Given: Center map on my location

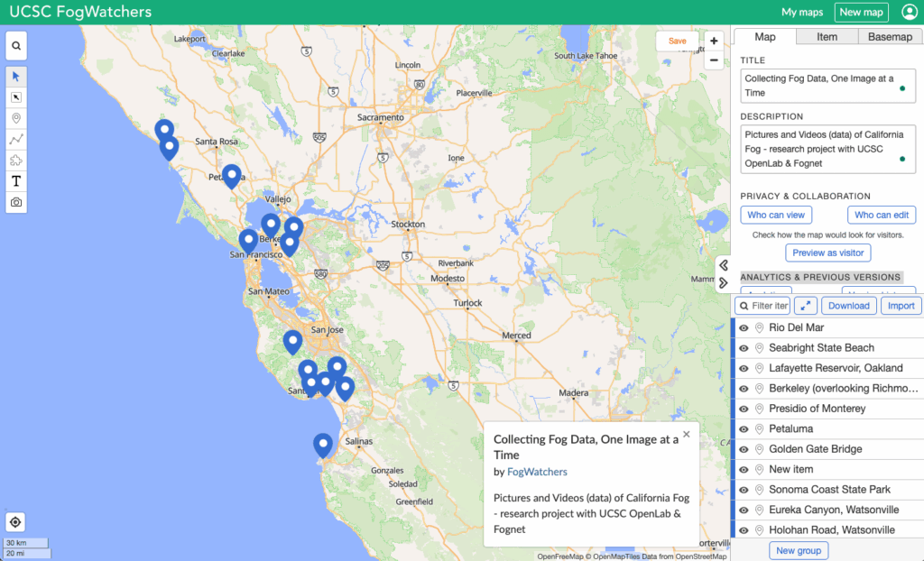Looking at the screenshot, I should click(16, 522).
